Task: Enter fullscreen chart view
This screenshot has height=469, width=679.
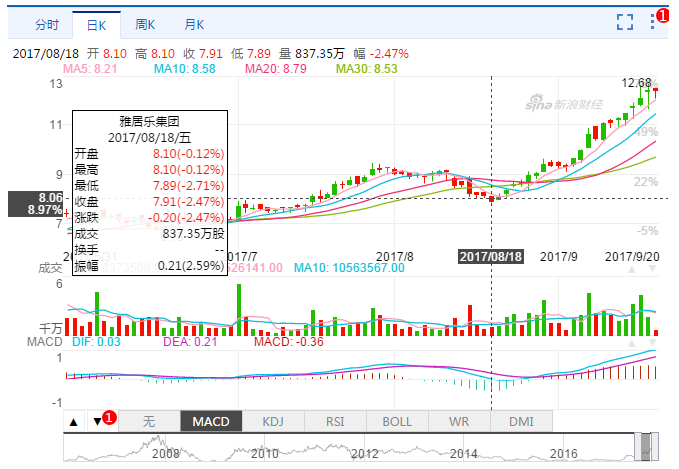Action: point(626,21)
